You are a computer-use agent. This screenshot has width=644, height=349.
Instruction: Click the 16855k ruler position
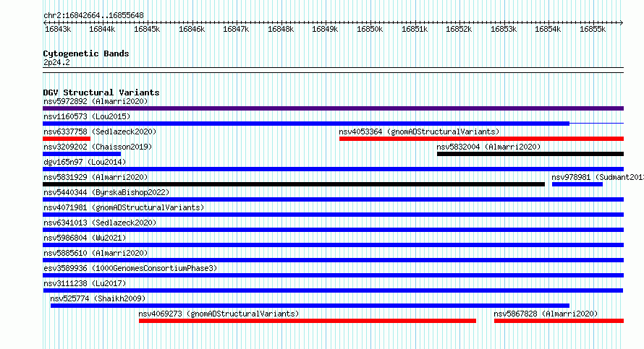[x=593, y=29]
